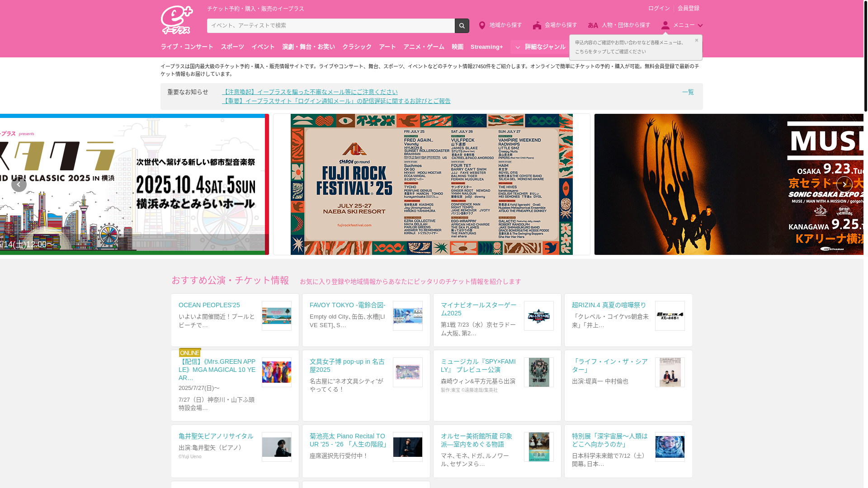Open the ライフ・イン・ザ・シアター link
This screenshot has width=868, height=488.
pos(610,366)
